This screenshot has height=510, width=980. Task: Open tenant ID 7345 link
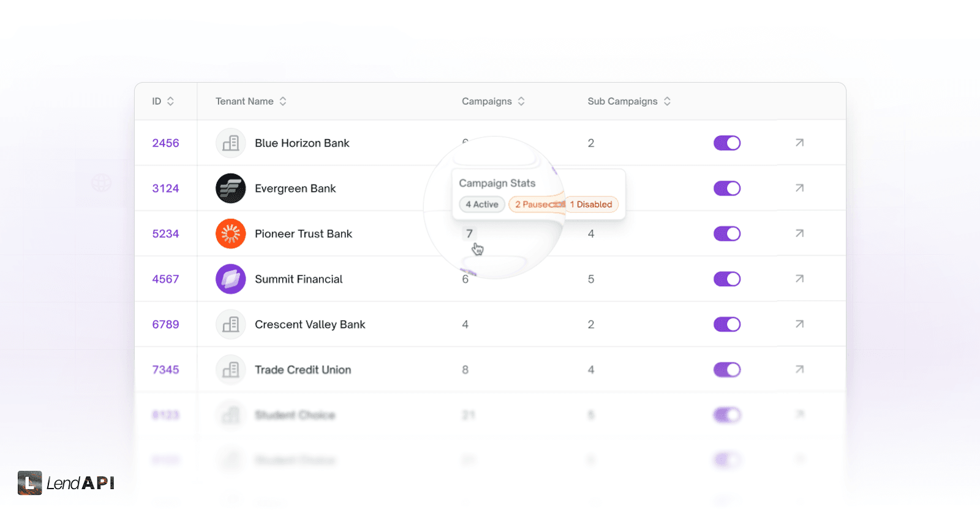tap(165, 370)
